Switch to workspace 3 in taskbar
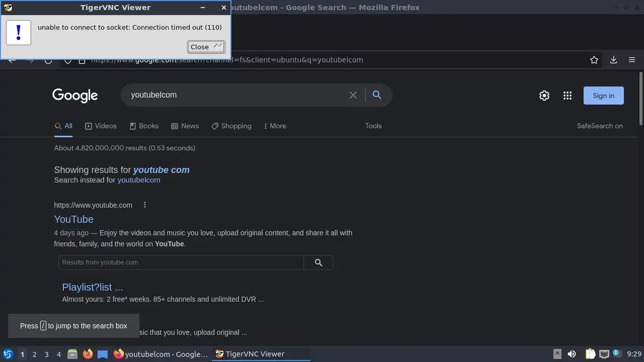The height and width of the screenshot is (362, 644). pos(46,354)
